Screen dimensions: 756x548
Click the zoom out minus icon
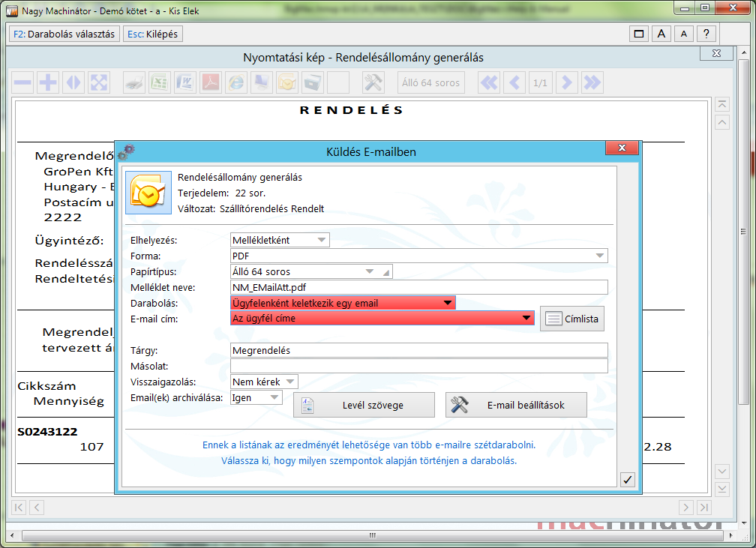pos(22,82)
